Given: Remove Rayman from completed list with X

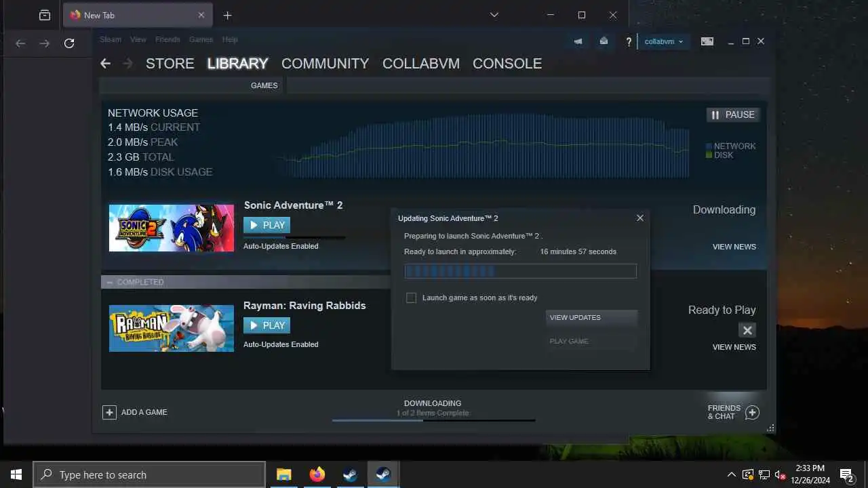Looking at the screenshot, I should (747, 330).
